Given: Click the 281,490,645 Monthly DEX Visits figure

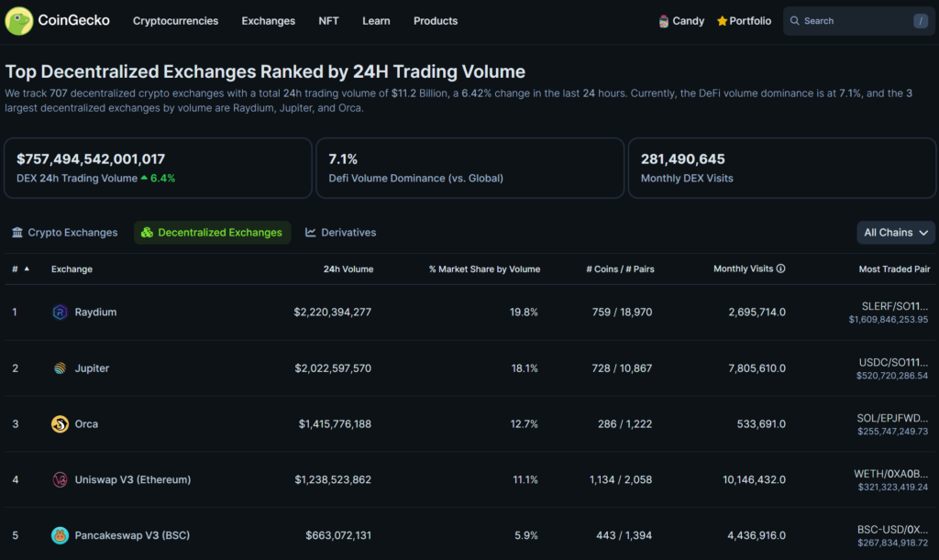Looking at the screenshot, I should tap(682, 159).
